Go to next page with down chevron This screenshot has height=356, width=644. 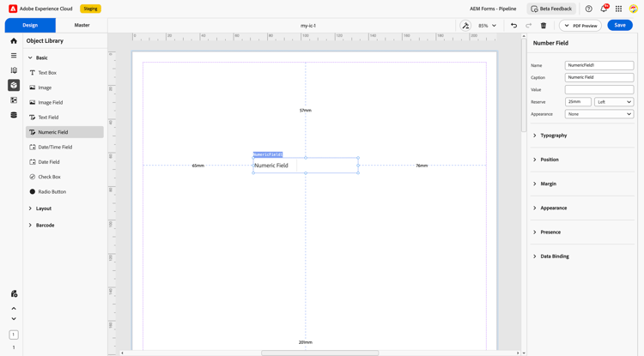point(14,318)
